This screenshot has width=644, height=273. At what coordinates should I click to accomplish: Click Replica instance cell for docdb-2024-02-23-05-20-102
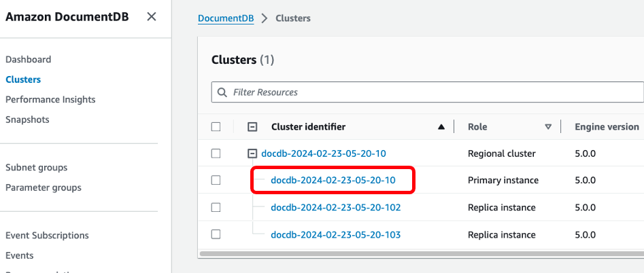501,207
